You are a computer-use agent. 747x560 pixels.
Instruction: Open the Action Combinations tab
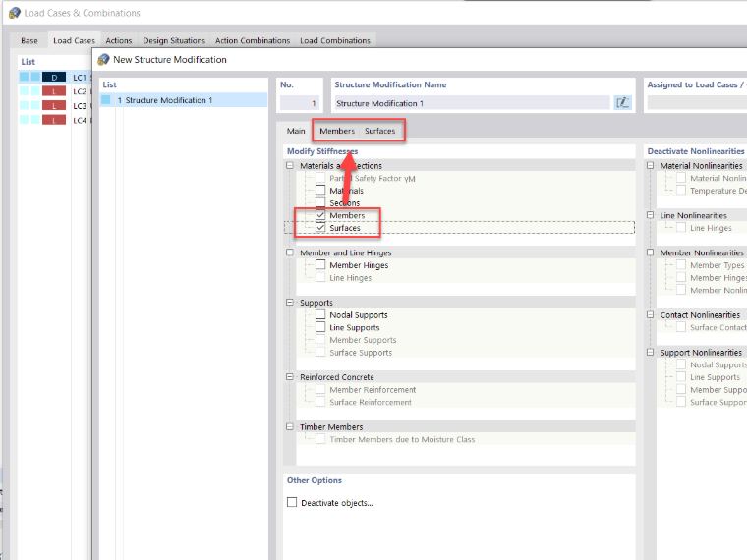pyautogui.click(x=253, y=41)
